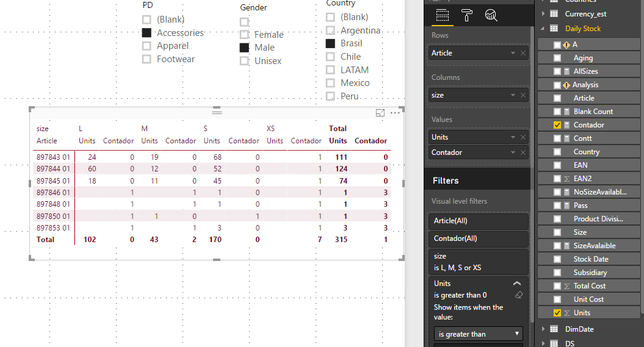This screenshot has height=347, width=644.
Task: Open the 'is greater than' condition dropdown
Action: point(478,334)
